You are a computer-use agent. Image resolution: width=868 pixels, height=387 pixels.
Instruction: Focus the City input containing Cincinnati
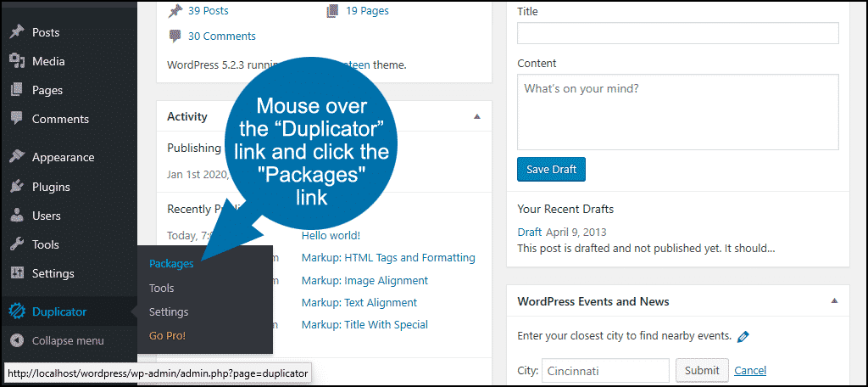tap(605, 370)
